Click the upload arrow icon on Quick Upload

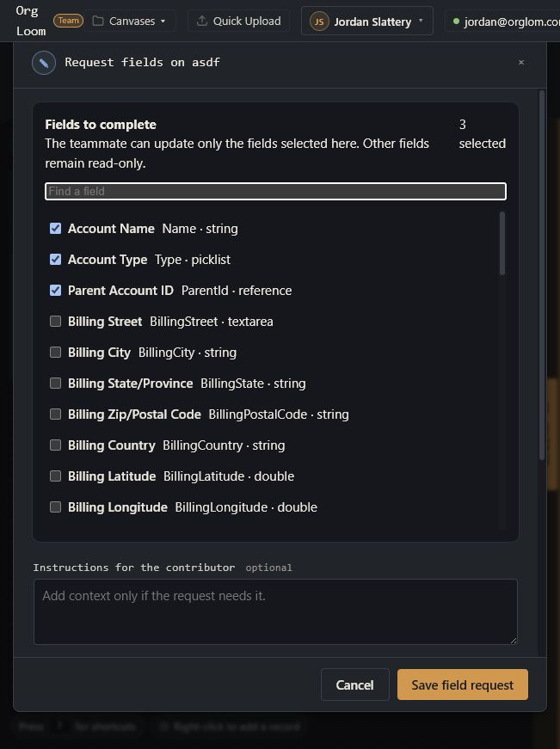point(202,21)
